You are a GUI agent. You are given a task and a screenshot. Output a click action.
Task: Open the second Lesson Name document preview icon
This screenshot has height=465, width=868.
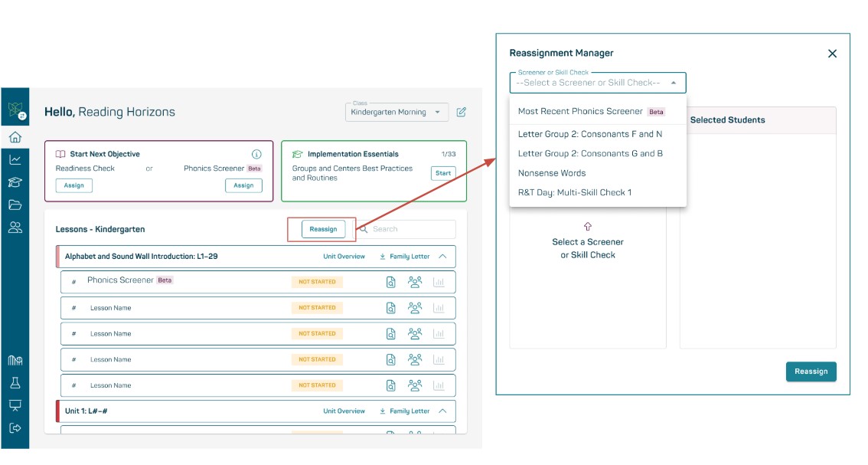click(x=391, y=334)
